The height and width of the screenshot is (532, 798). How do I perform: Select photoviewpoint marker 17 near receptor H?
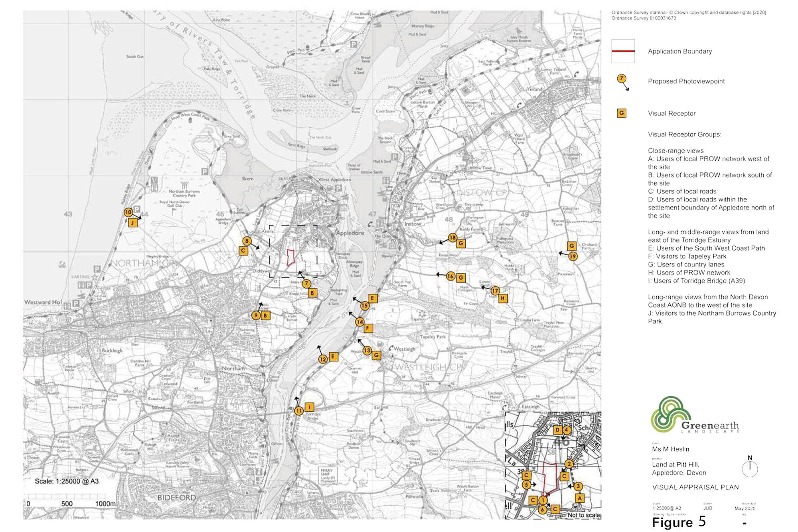[495, 291]
